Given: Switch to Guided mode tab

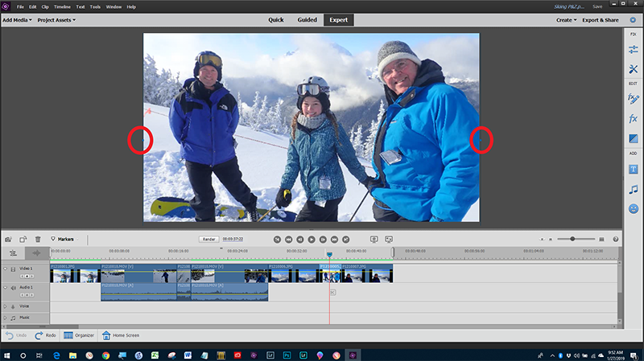Looking at the screenshot, I should pos(308,19).
